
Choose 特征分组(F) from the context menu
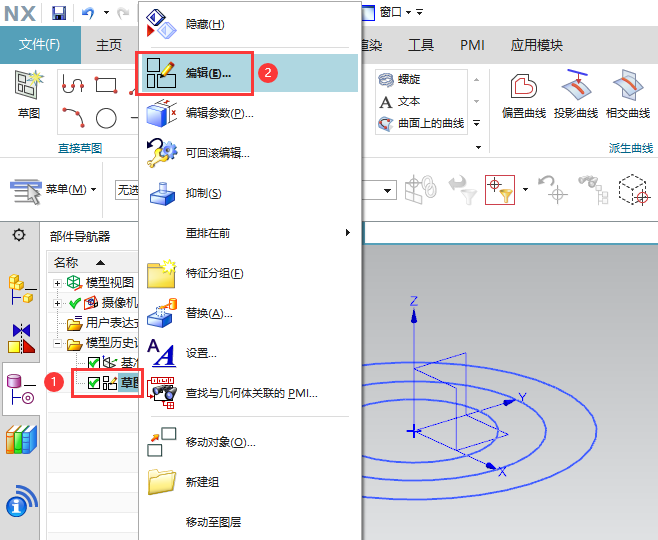pyautogui.click(x=250, y=274)
